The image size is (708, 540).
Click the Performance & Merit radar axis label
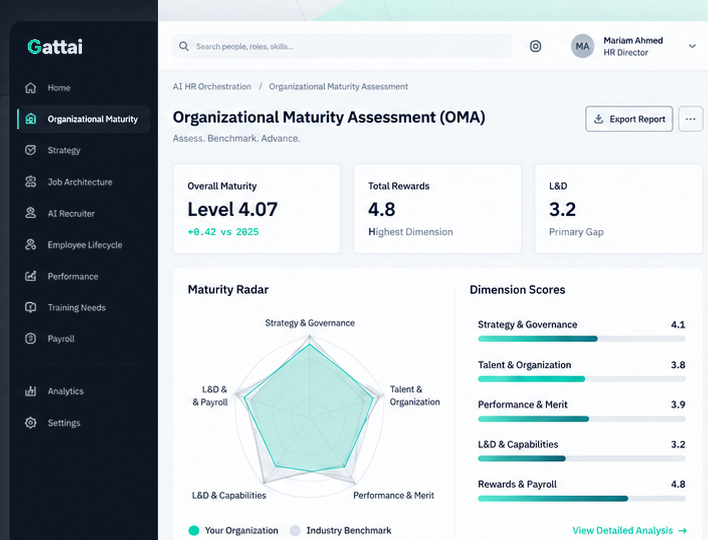click(x=393, y=495)
